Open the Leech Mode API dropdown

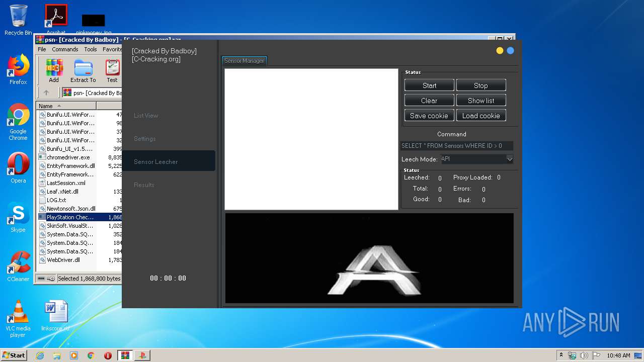pos(477,159)
